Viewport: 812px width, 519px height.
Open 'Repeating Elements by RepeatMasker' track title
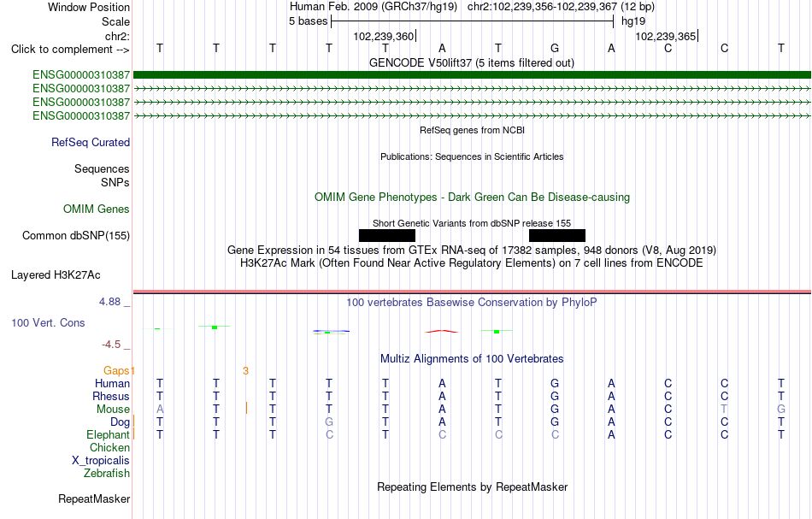pyautogui.click(x=472, y=487)
